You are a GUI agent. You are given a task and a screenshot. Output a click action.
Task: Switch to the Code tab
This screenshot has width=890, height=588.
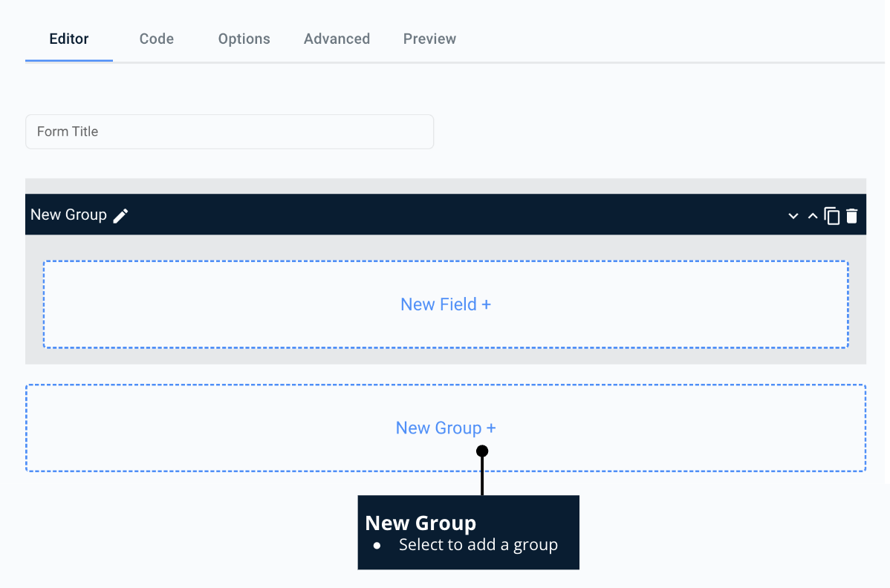[x=156, y=39]
